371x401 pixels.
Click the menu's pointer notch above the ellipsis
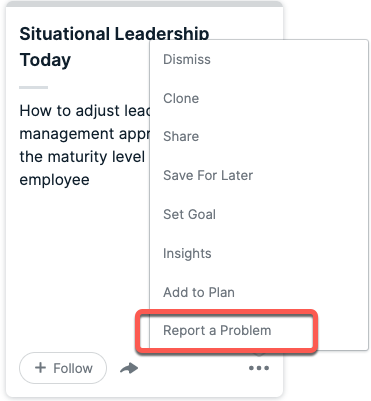[x=259, y=353]
